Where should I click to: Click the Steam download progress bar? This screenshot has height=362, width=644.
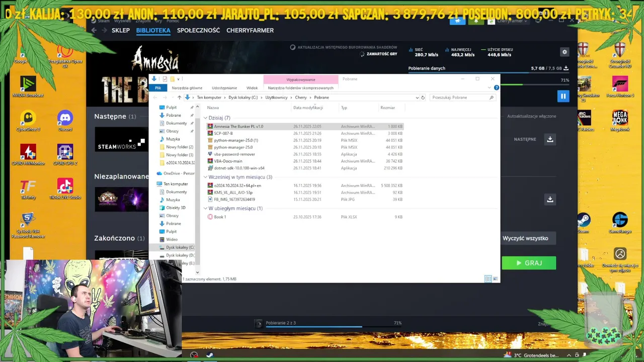(488, 73)
